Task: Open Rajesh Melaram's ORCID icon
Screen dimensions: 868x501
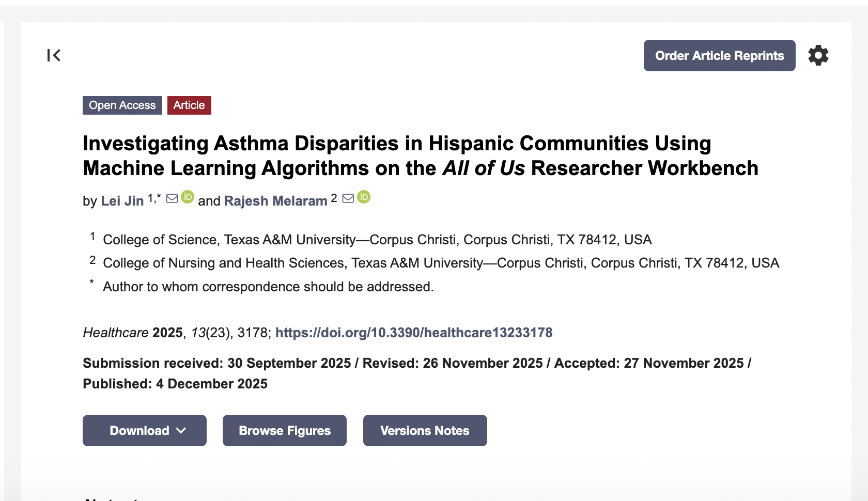Action: click(364, 197)
